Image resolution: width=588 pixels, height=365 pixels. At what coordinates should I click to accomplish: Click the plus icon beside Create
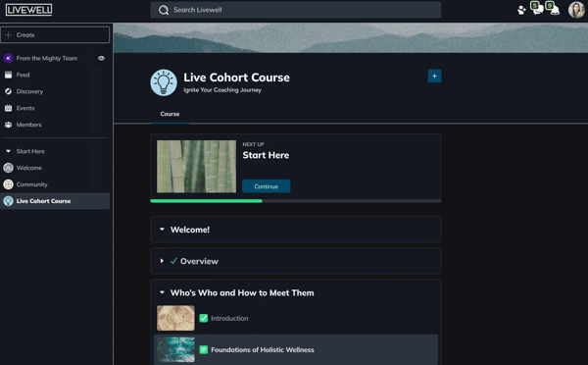pos(8,35)
